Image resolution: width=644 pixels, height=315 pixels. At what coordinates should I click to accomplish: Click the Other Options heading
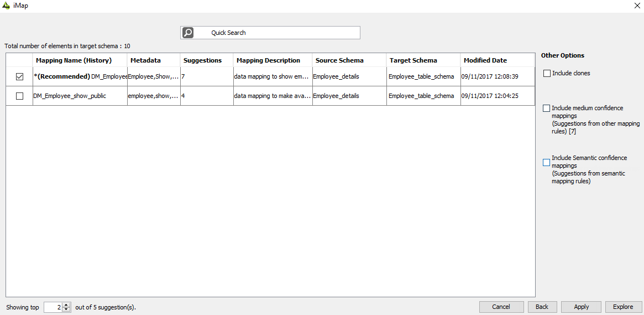point(563,55)
